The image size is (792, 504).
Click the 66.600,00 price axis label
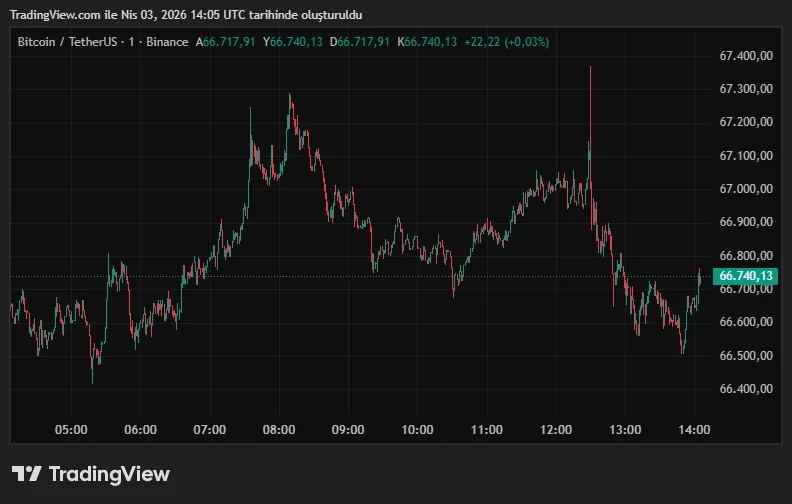tap(746, 322)
